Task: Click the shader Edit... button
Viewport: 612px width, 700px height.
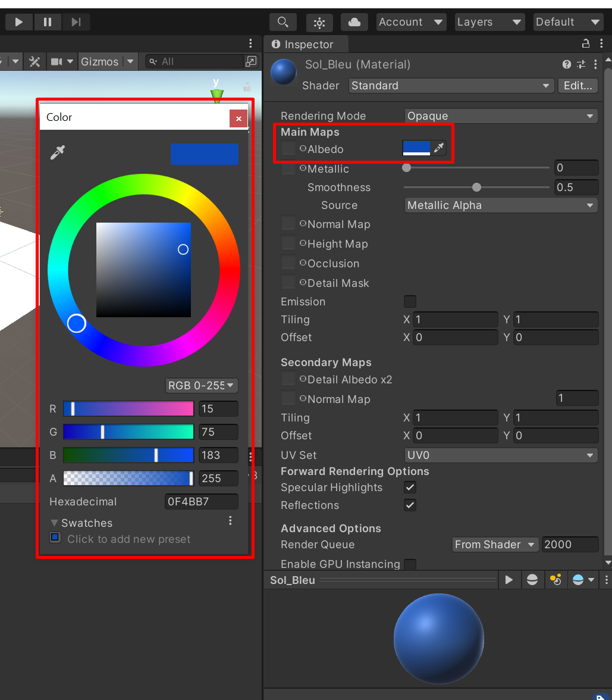Action: (x=578, y=85)
